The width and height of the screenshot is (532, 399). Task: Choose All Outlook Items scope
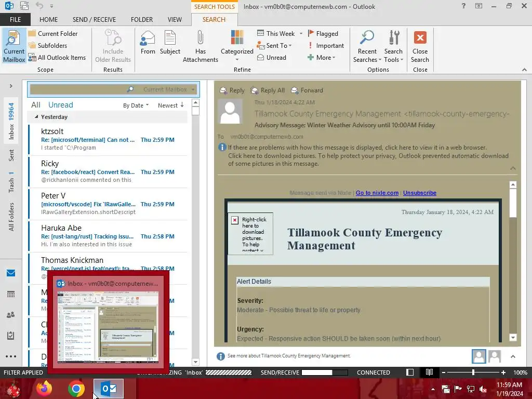(x=57, y=58)
